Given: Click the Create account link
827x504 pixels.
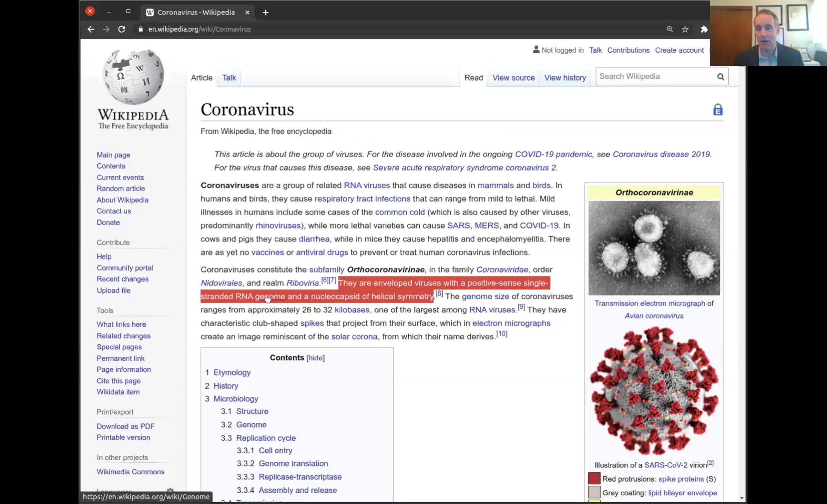Looking at the screenshot, I should [x=679, y=50].
